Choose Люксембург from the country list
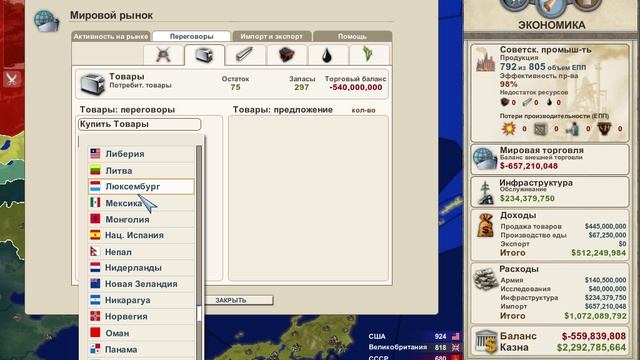640x360 pixels. tap(141, 187)
